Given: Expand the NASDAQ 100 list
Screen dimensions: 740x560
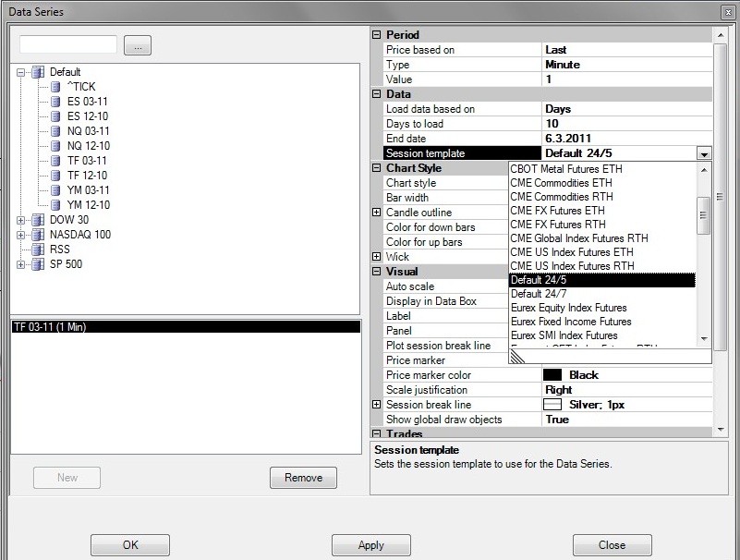Looking at the screenshot, I should pos(21,235).
